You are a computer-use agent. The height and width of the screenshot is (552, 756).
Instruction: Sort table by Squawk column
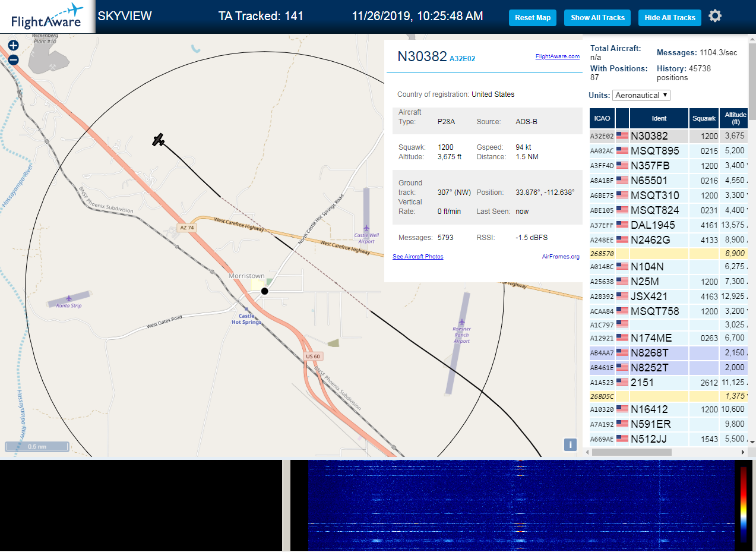pos(704,118)
